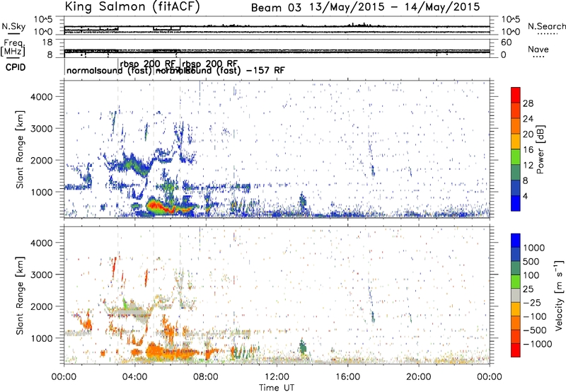
Task: Click the -1000 label on the velocity colorbar
Action: [x=537, y=344]
